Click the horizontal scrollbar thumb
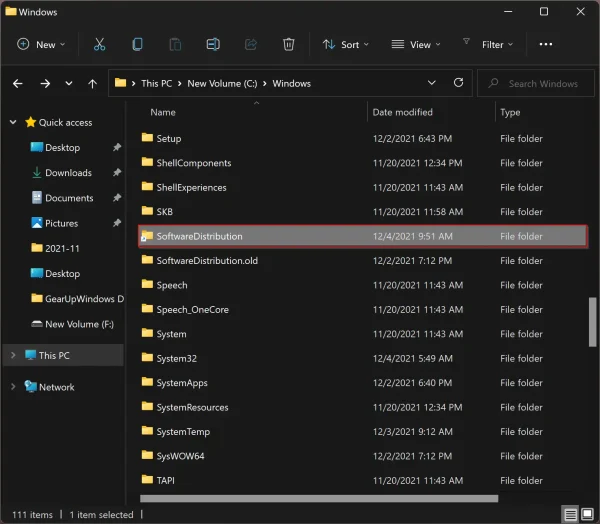The image size is (600, 524). tap(319, 498)
